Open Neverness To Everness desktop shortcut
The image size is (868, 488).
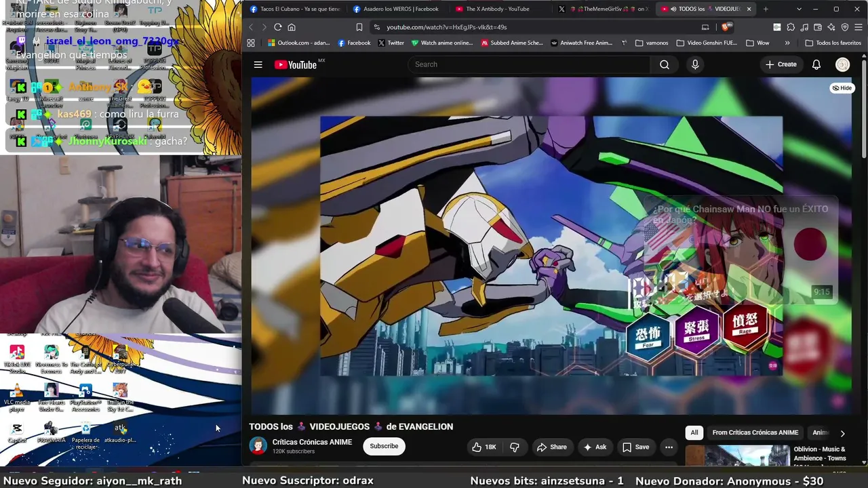52,359
